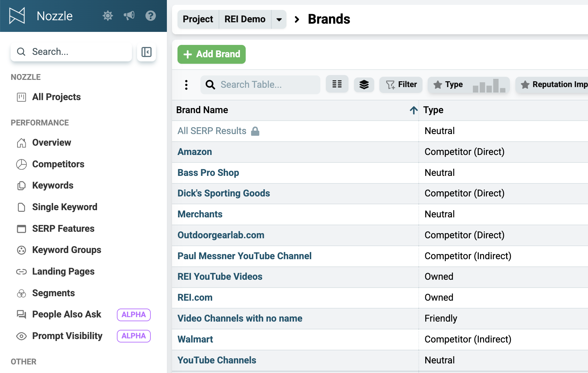This screenshot has width=588, height=373.
Task: Click the ALPHA badge for People Also Ask
Action: (134, 315)
